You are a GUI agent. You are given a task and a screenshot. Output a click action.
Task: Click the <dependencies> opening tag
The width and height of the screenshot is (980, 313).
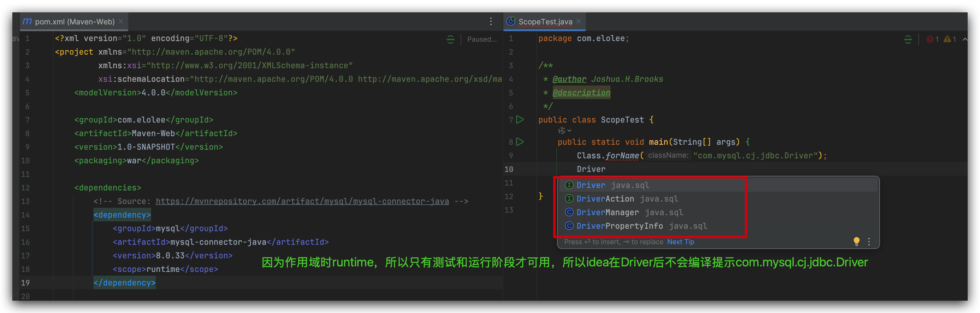pos(108,188)
